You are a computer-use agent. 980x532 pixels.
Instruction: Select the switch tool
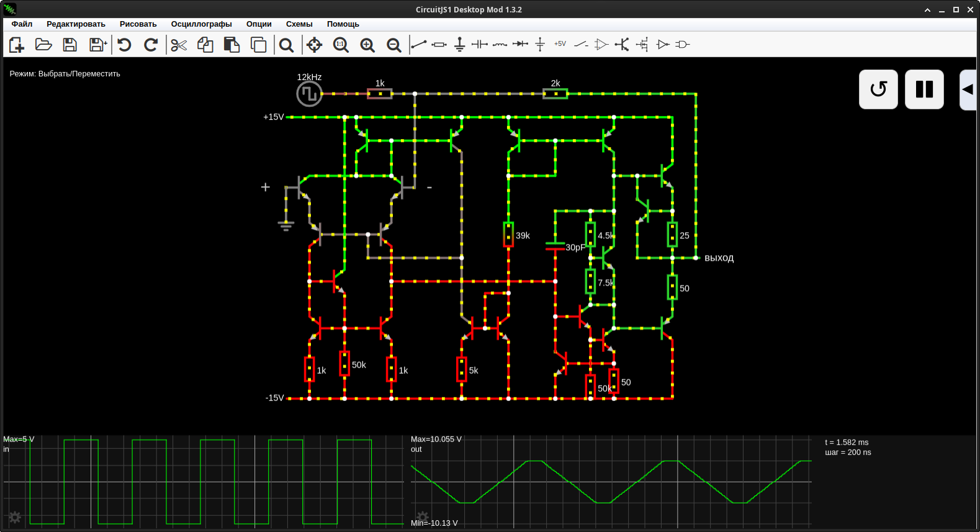(581, 44)
